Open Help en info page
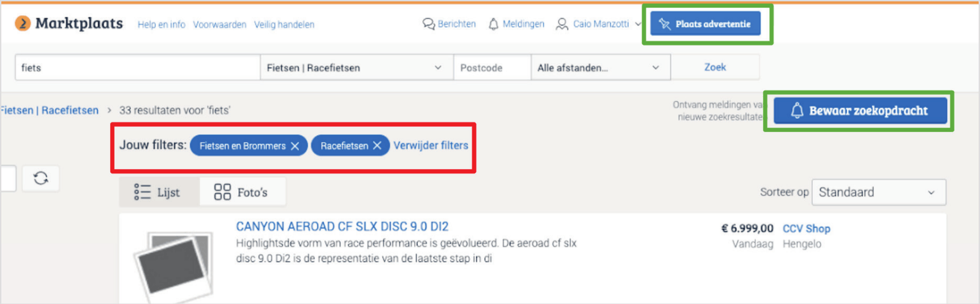 pos(161,25)
